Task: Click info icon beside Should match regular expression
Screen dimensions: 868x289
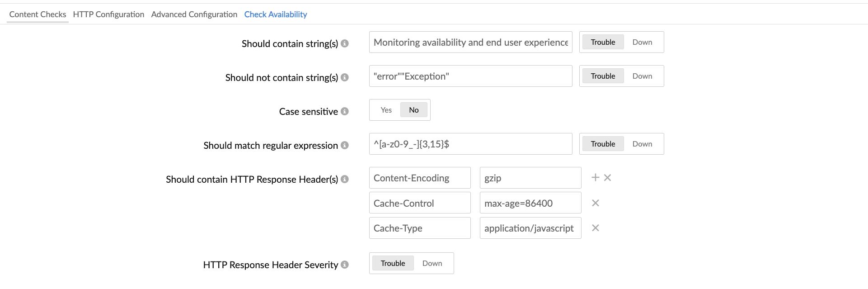Action: [344, 145]
